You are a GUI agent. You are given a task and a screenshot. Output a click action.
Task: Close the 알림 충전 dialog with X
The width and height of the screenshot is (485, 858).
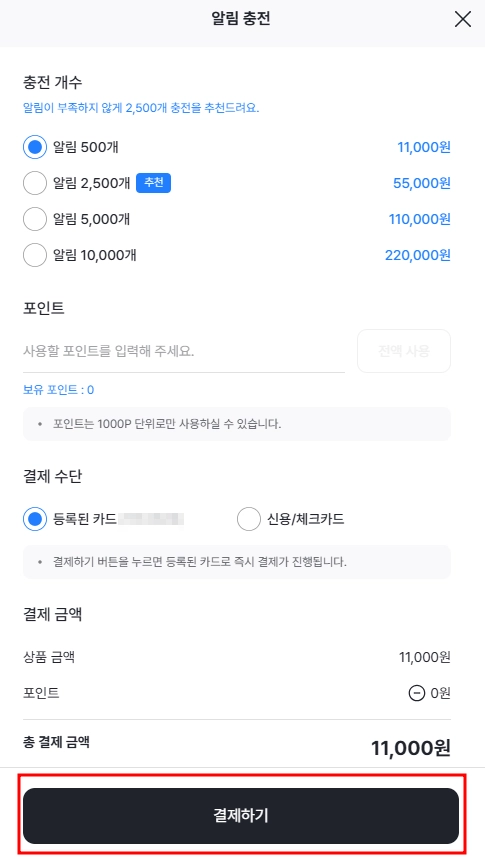463,19
